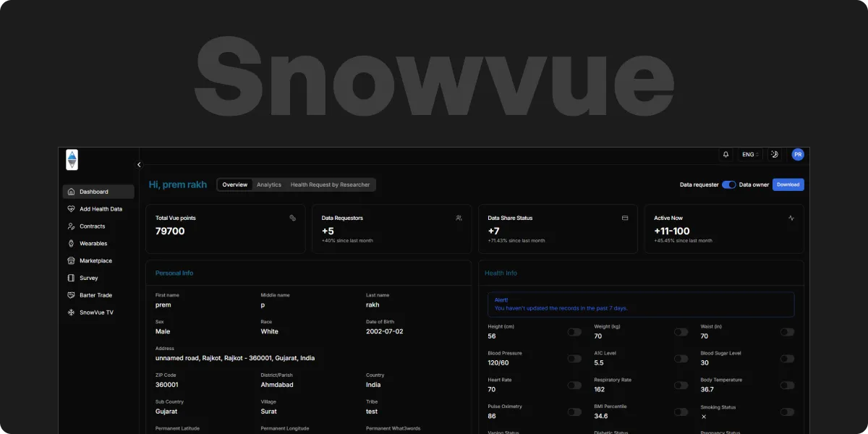Screen dimensions: 868x434
Task: Click the coins icon on Total Vue points
Action: point(293,218)
